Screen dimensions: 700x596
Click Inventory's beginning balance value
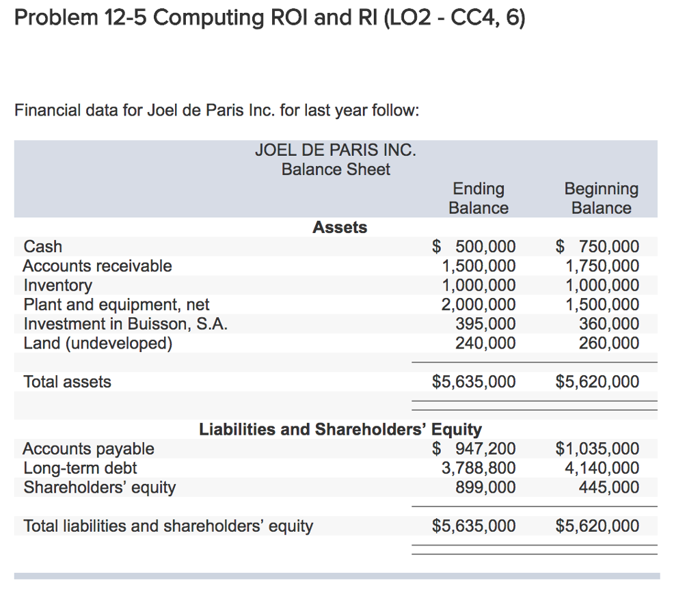(x=602, y=285)
